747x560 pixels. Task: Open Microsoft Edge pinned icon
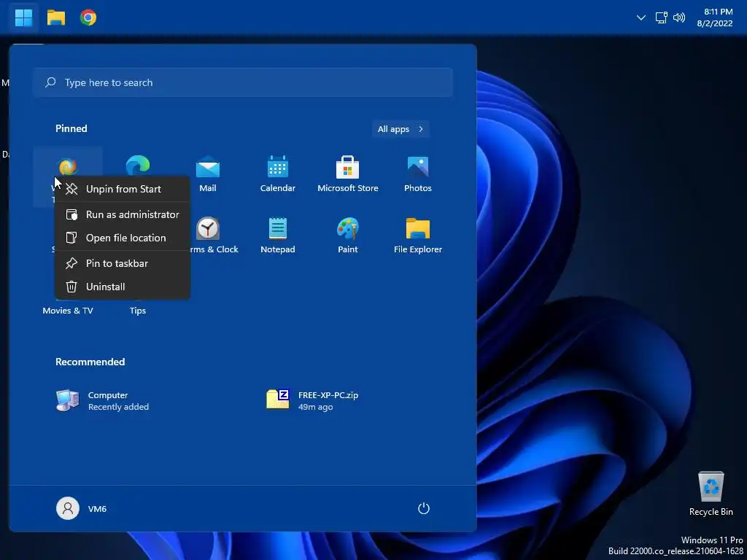(138, 166)
